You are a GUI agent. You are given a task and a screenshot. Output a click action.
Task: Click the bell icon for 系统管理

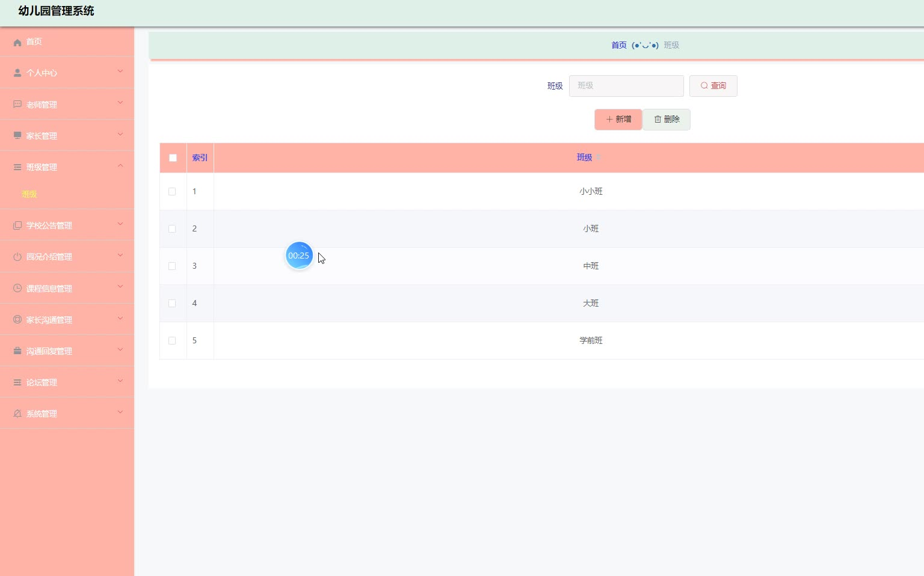pos(17,414)
